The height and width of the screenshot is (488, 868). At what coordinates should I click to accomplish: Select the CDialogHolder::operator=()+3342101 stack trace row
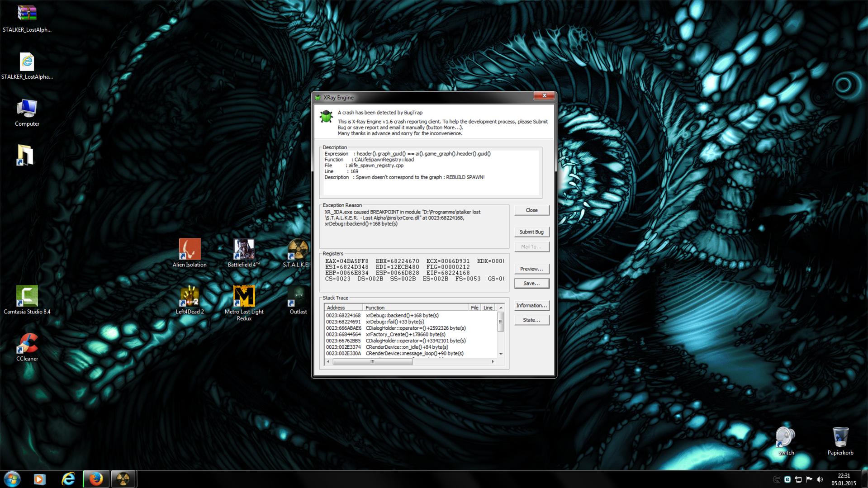[x=410, y=341]
